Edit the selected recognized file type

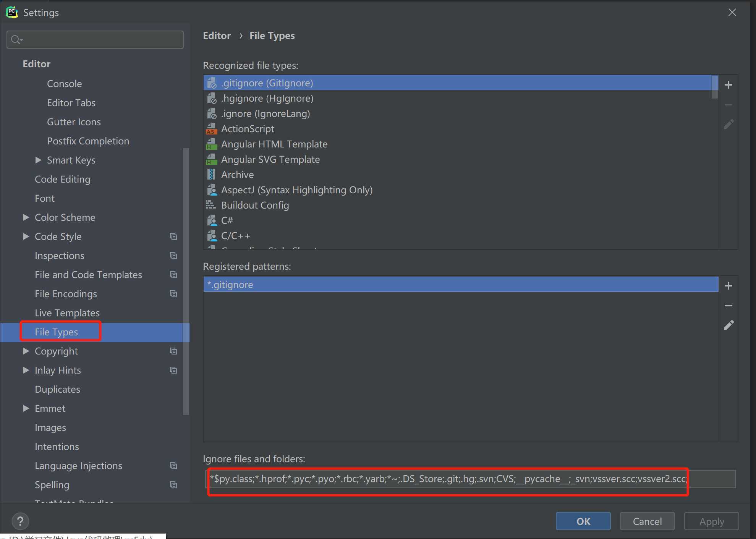point(728,125)
